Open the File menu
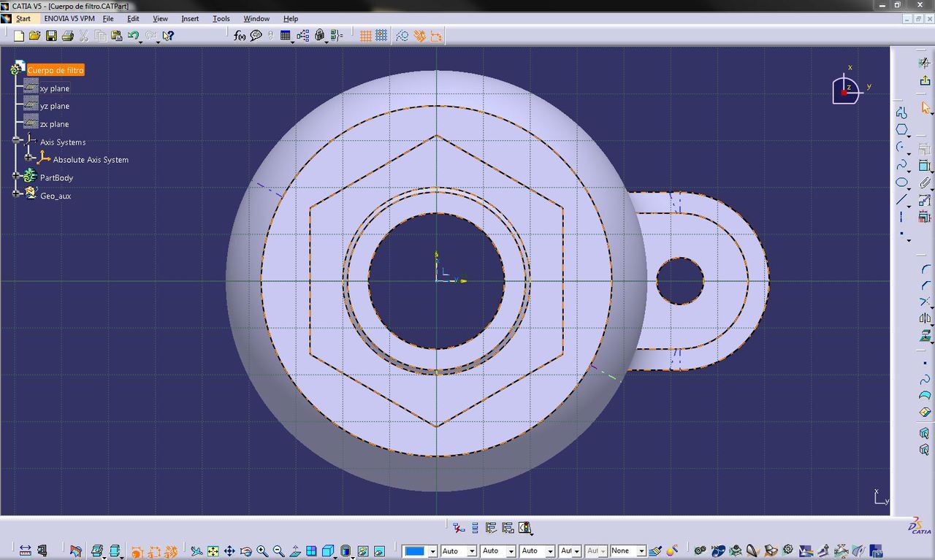Image resolution: width=935 pixels, height=560 pixels. point(108,18)
